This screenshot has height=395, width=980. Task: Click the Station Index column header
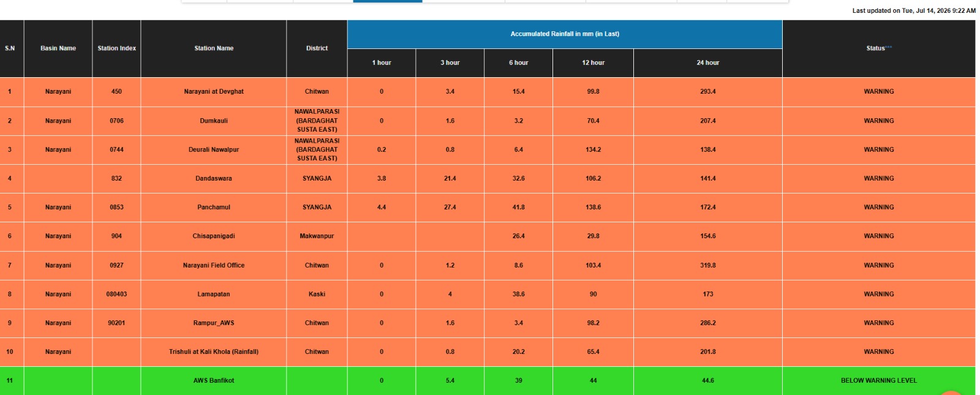116,48
